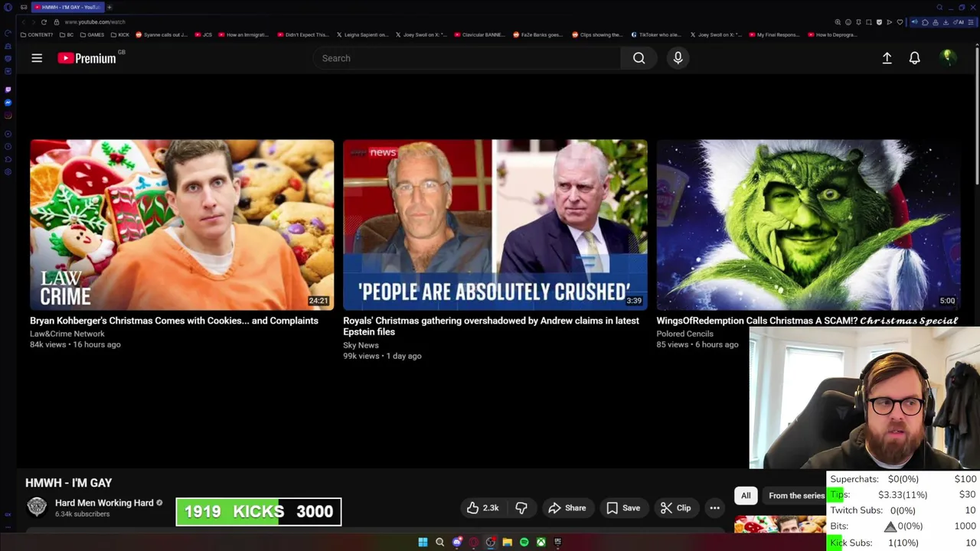Viewport: 980px width, 551px height.
Task: Click the Royals' Christmas gathering video title
Action: pos(491,326)
